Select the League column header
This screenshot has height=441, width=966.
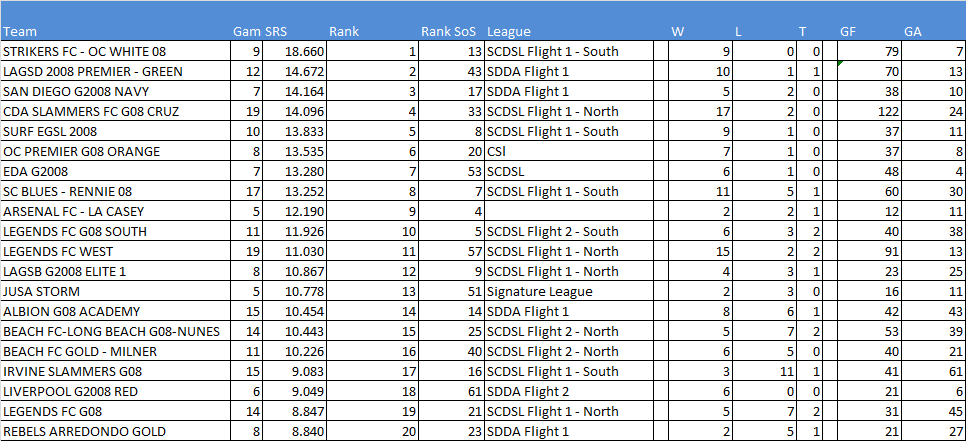(x=509, y=32)
